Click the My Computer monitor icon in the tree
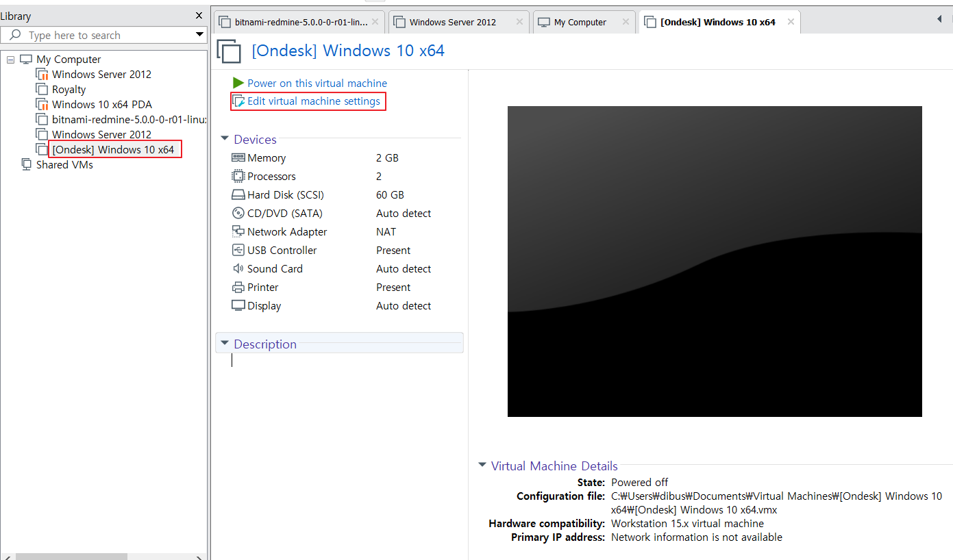This screenshot has width=953, height=560. tap(27, 59)
